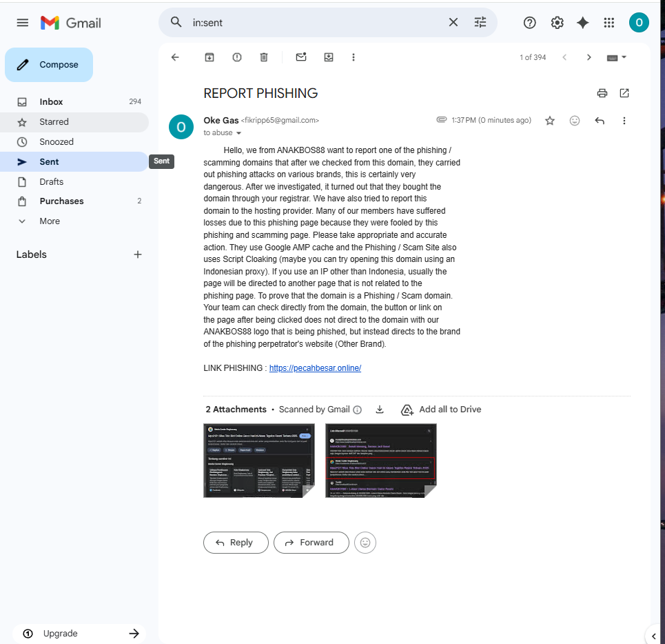
Task: Open the Google apps grid
Action: [x=609, y=23]
